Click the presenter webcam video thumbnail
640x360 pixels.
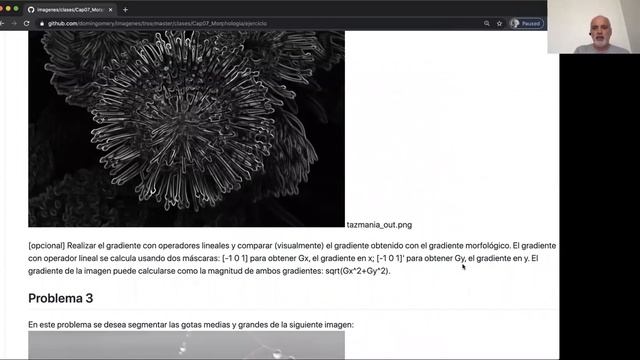click(x=593, y=27)
